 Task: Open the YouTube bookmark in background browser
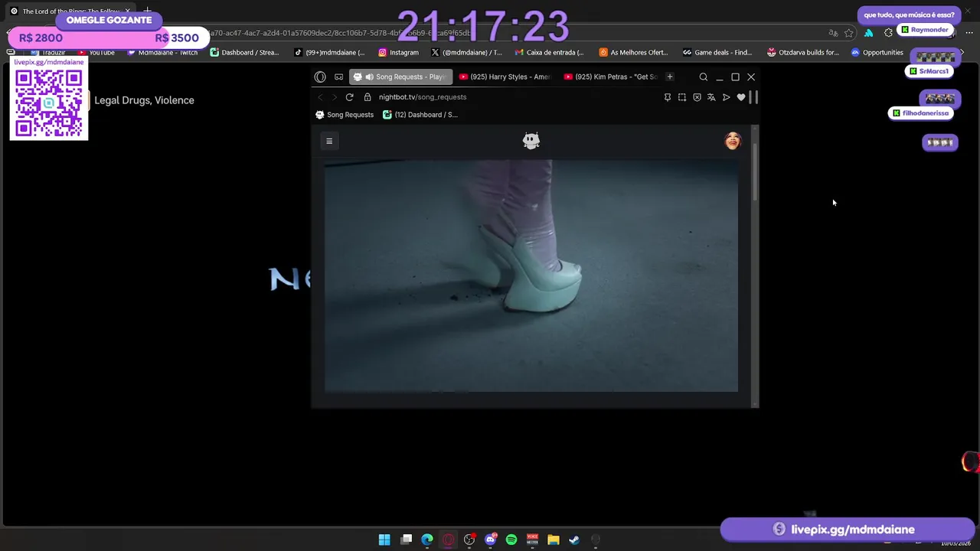(96, 53)
